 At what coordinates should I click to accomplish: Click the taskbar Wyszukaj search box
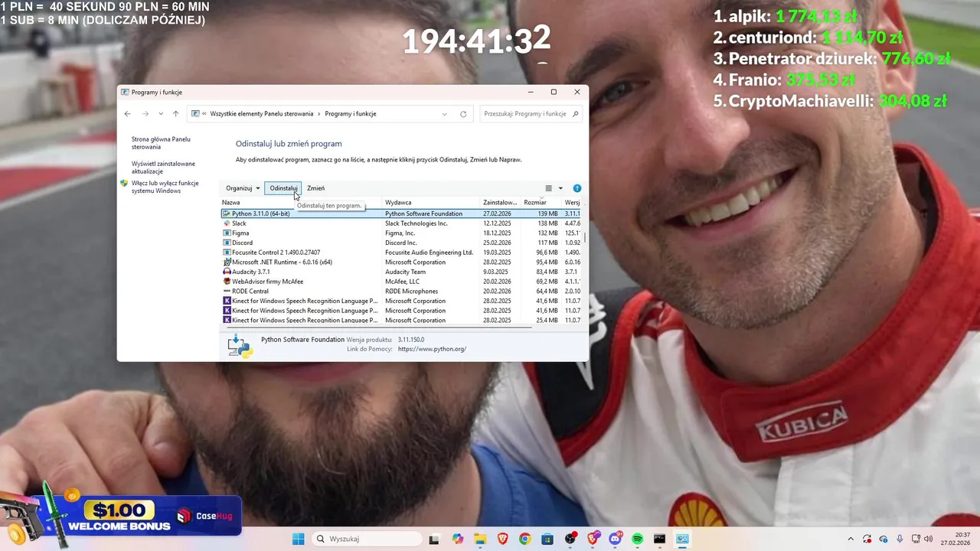[x=367, y=539]
